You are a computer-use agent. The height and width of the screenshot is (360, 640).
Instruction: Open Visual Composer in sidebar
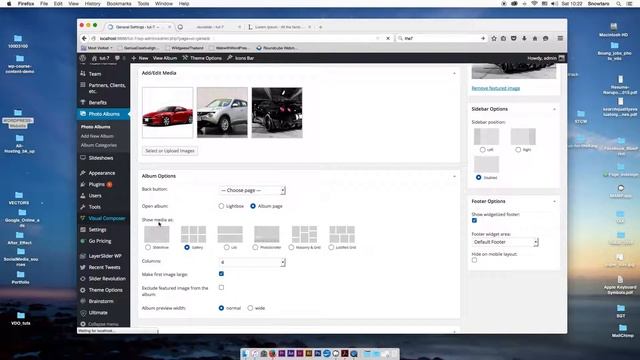coord(107,218)
